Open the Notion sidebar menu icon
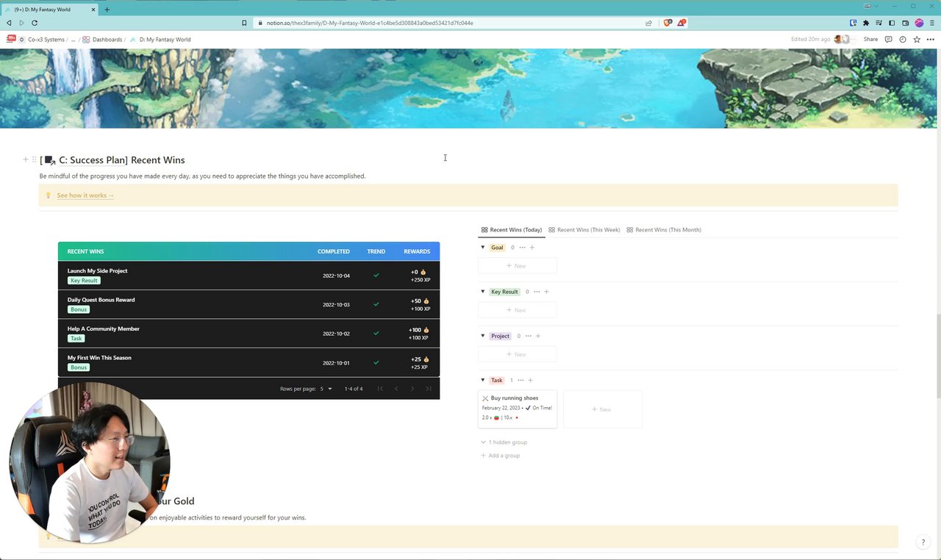941x560 pixels. (11, 39)
